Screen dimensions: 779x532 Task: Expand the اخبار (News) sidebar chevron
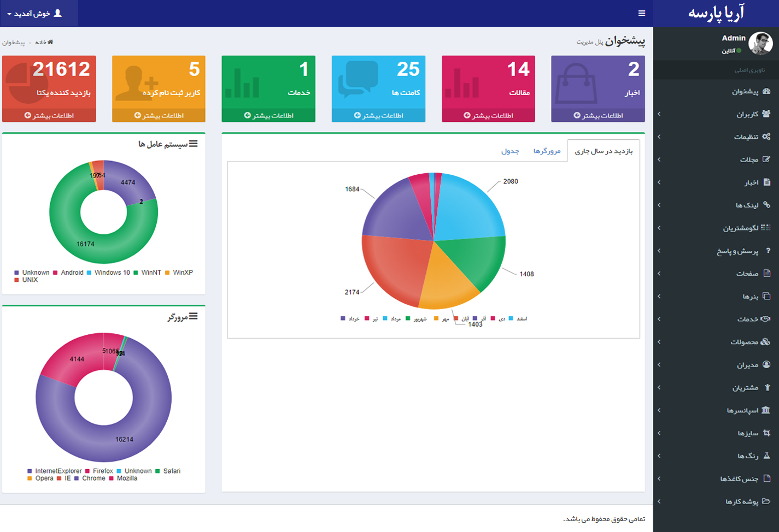[x=659, y=182]
